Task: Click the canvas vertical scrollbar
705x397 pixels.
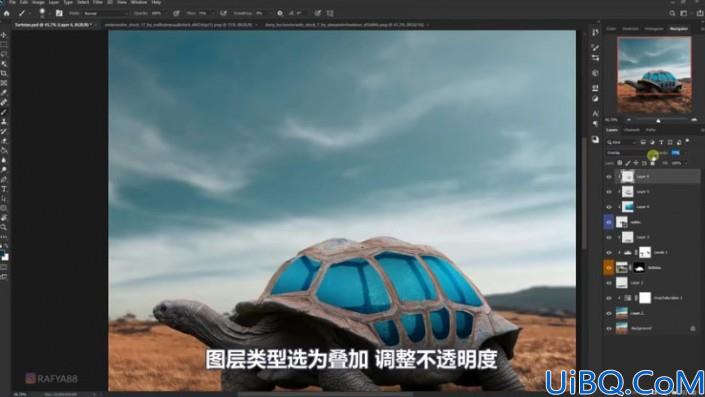Action: pos(584,193)
